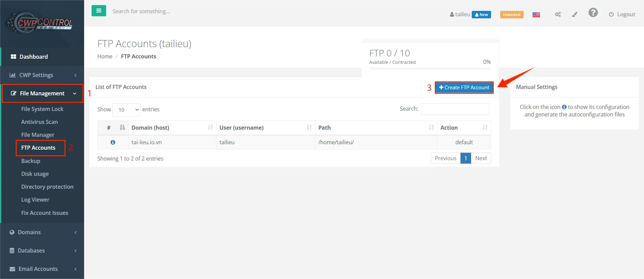Click the Home breadcrumb link
Image resolution: width=644 pixels, height=279 pixels.
[105, 56]
